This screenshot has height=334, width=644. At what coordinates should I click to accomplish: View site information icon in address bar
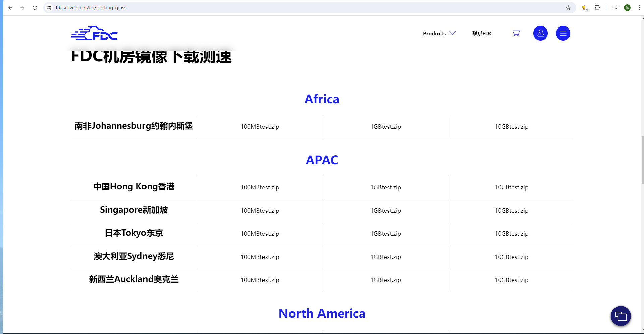[49, 8]
